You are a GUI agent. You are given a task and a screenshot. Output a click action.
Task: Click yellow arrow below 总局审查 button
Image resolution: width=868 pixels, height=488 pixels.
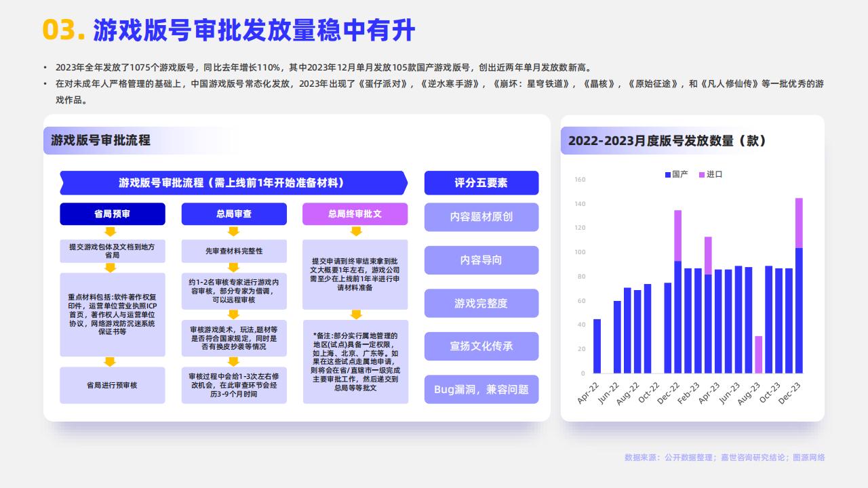tap(234, 231)
